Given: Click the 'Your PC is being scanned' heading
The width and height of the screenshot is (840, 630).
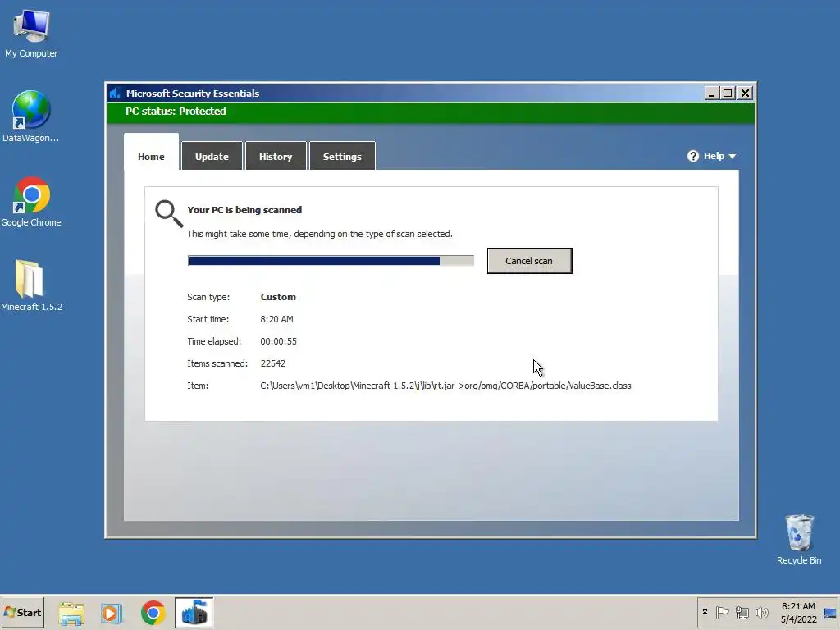Looking at the screenshot, I should [x=244, y=210].
